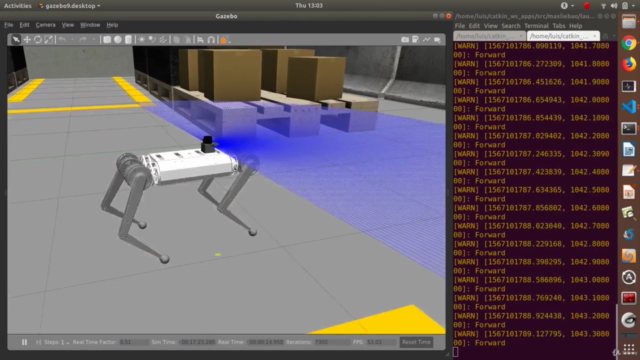Open the plot chart icon
This screenshot has height=360, width=640.
point(427,40)
